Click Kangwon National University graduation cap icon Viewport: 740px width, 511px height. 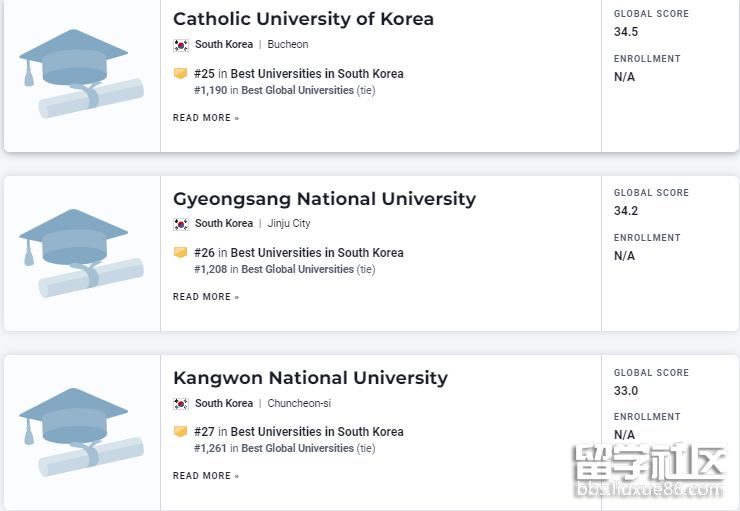pos(81,430)
